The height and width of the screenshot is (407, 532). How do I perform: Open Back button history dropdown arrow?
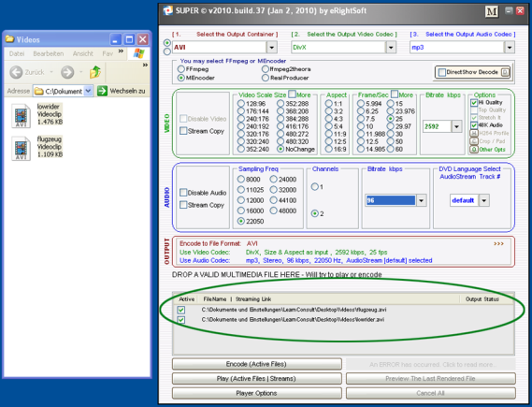51,72
